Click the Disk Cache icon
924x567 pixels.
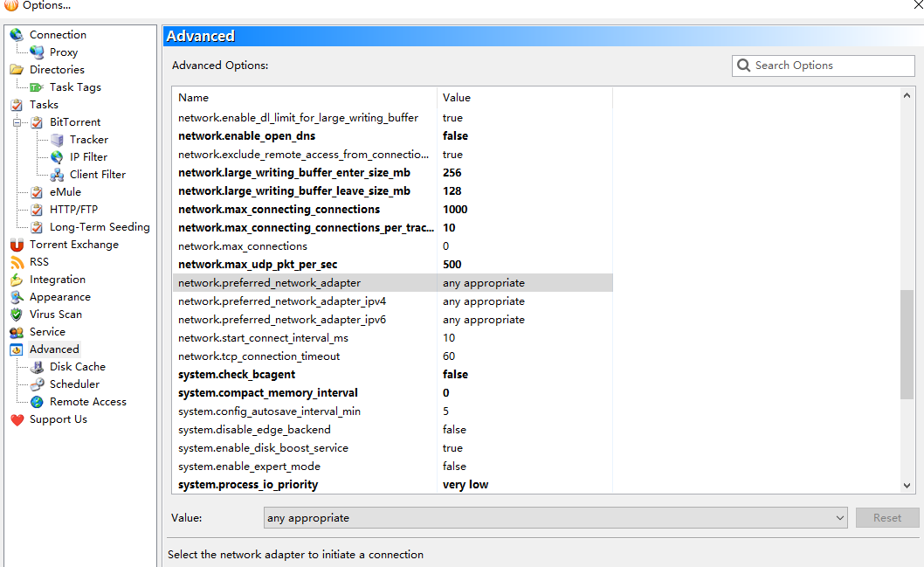pos(37,367)
